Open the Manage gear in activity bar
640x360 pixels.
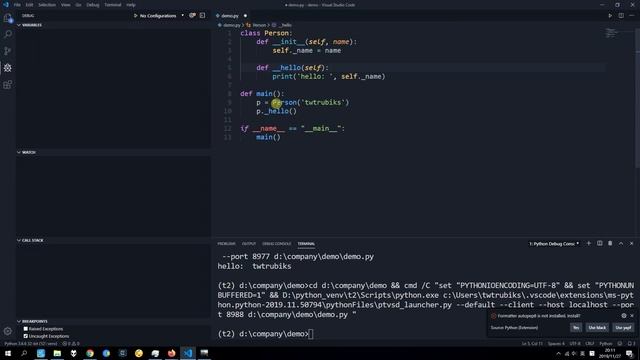tap(8, 331)
